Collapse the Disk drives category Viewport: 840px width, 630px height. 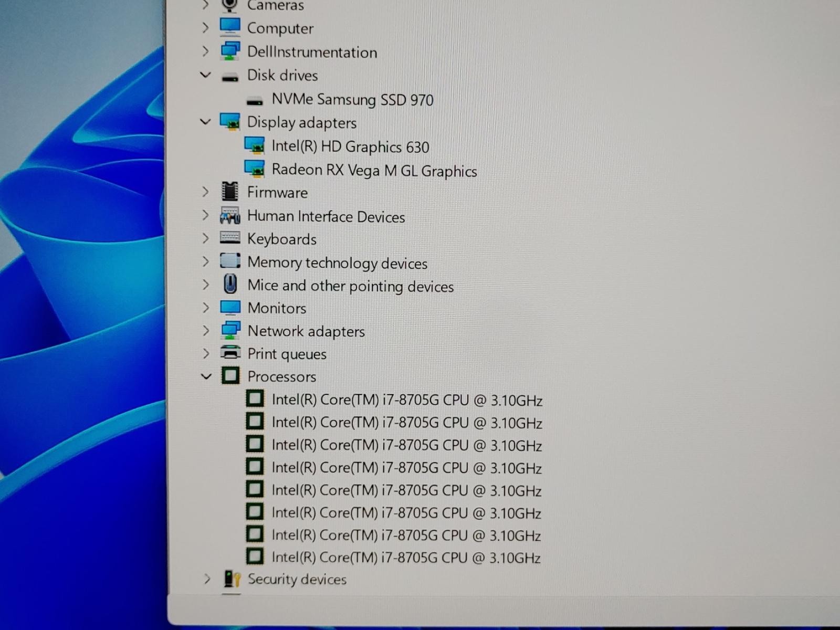[x=205, y=75]
